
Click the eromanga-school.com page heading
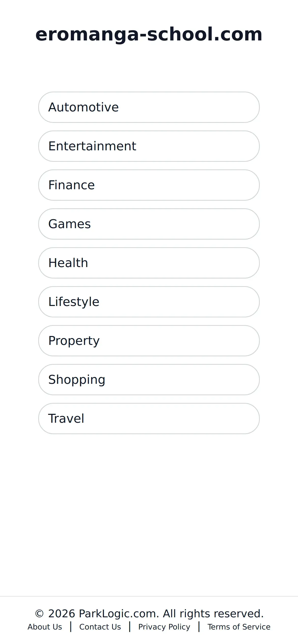[x=149, y=34]
